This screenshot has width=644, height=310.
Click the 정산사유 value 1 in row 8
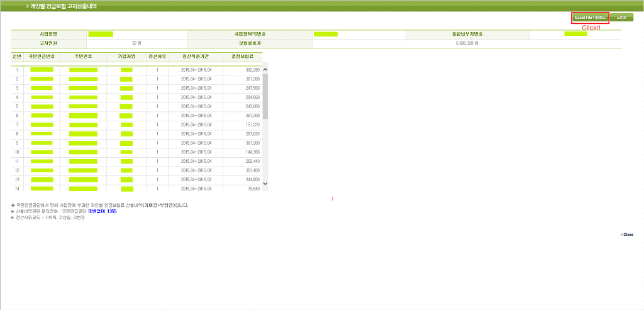[157, 134]
